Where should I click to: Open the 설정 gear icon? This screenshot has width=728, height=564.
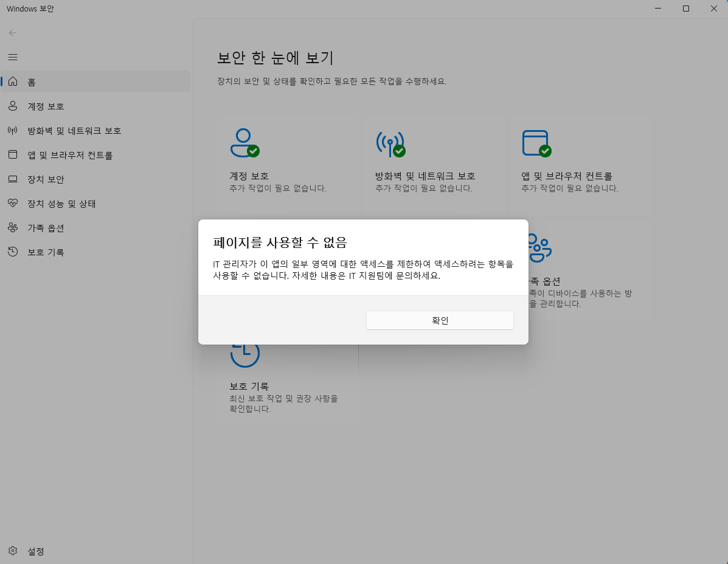click(12, 551)
